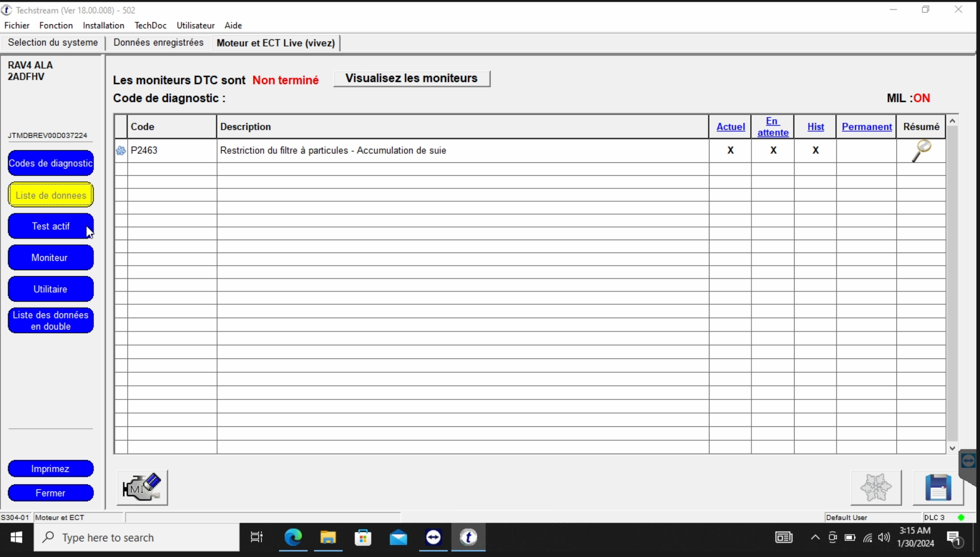Click the Windows search box

[136, 537]
